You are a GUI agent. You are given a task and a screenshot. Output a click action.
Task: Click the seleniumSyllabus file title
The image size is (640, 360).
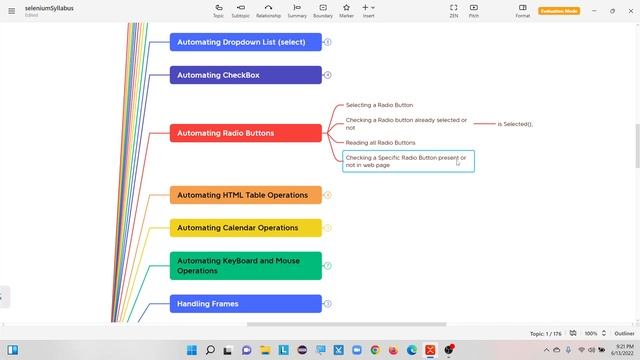click(x=49, y=8)
